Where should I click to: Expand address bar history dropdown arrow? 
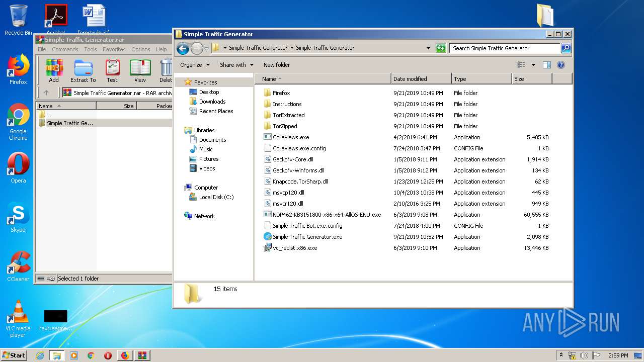(x=428, y=48)
